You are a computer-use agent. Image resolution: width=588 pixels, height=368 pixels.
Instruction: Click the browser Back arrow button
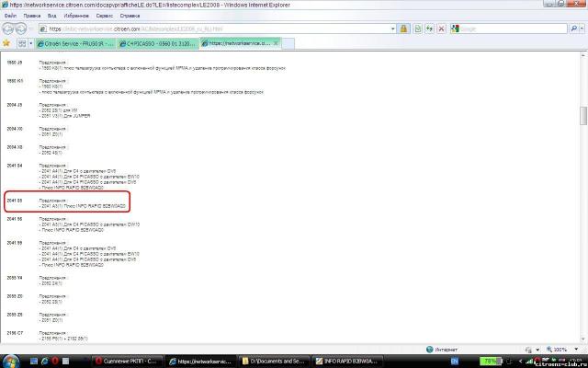point(8,29)
